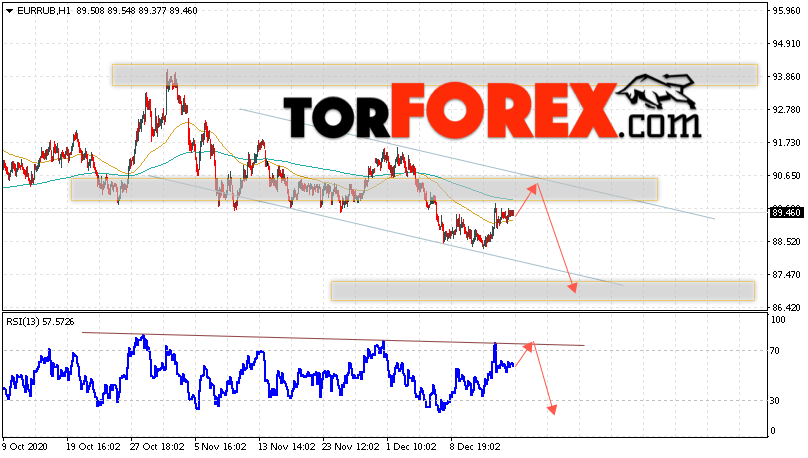Select the 88.520 price axis label
The image size is (808, 458).
coord(786,242)
